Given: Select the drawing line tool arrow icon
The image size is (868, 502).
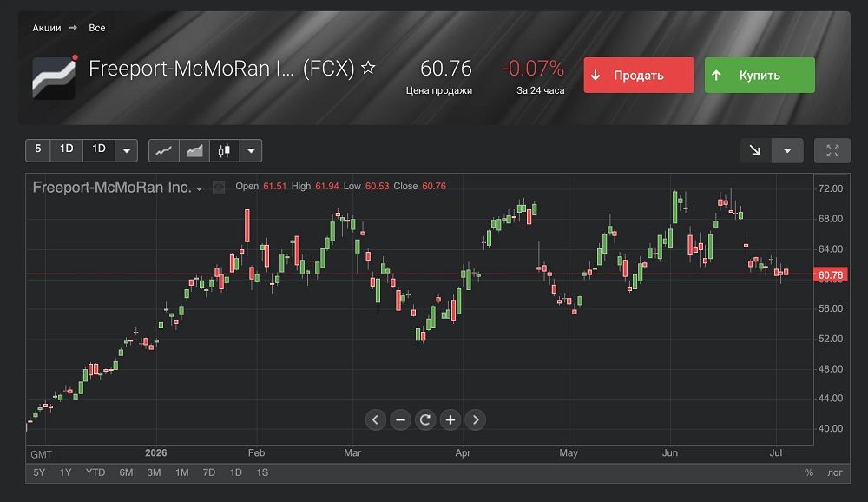Looking at the screenshot, I should (x=755, y=151).
